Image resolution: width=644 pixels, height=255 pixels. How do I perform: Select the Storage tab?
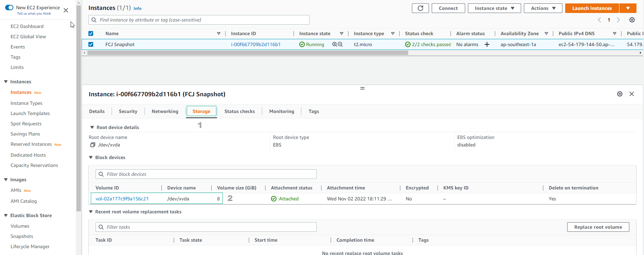(201, 111)
